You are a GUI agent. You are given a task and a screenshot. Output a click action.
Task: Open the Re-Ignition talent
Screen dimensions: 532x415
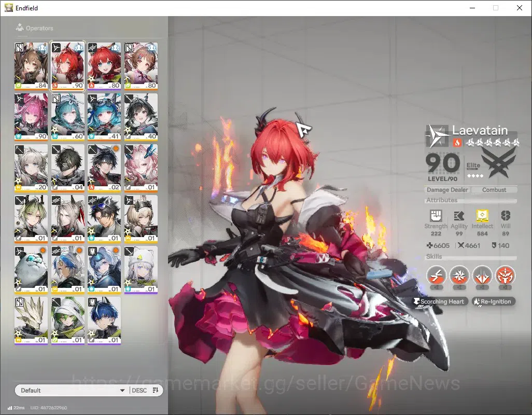click(x=494, y=302)
